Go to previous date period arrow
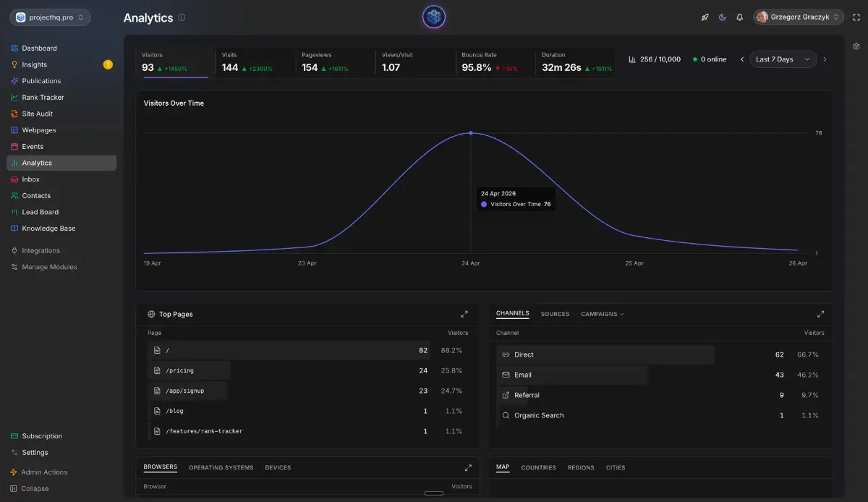868x502 pixels. [x=741, y=59]
